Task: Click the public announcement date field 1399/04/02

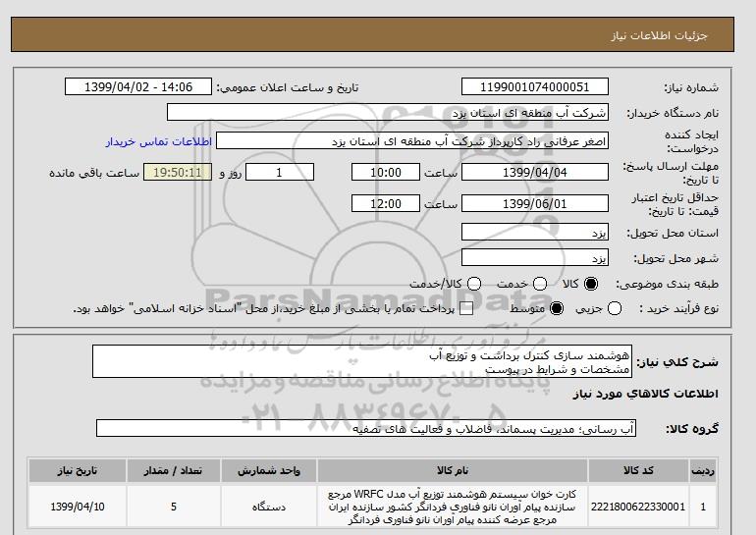Action: coord(138,86)
